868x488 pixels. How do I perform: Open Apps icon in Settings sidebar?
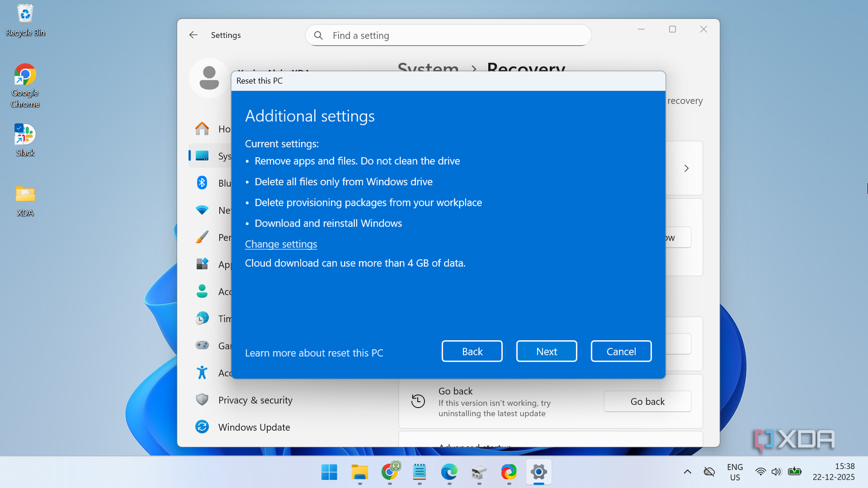pyautogui.click(x=202, y=264)
